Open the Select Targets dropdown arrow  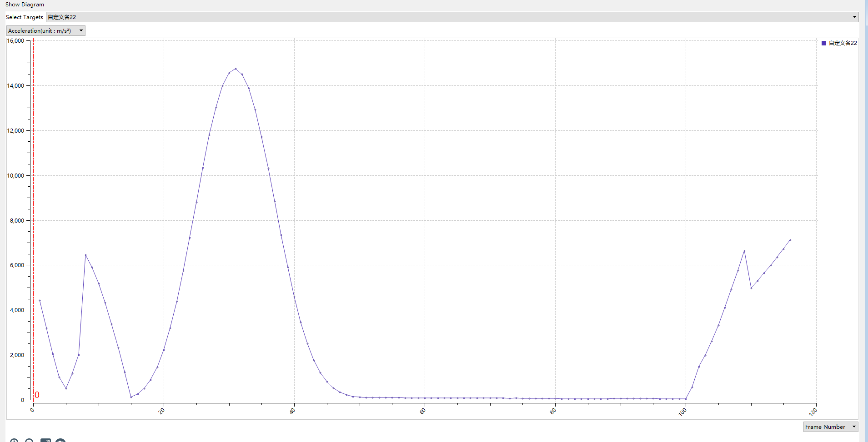[854, 17]
